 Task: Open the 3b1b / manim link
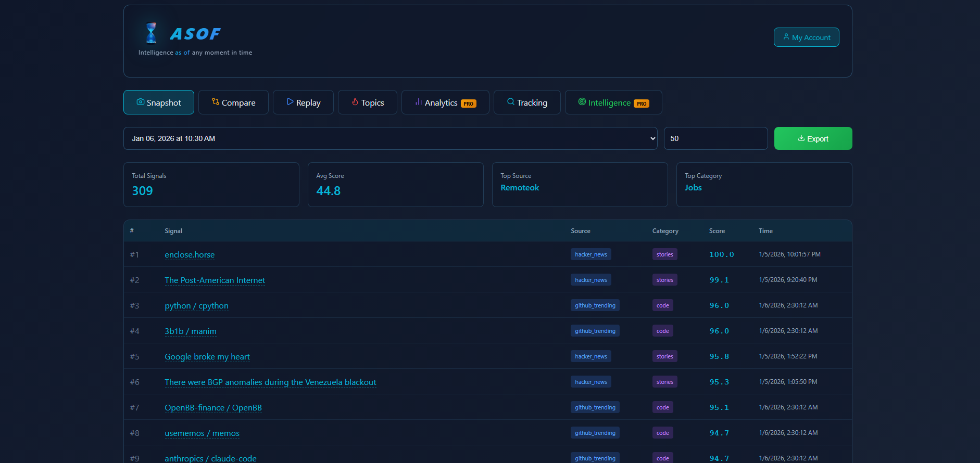(191, 331)
